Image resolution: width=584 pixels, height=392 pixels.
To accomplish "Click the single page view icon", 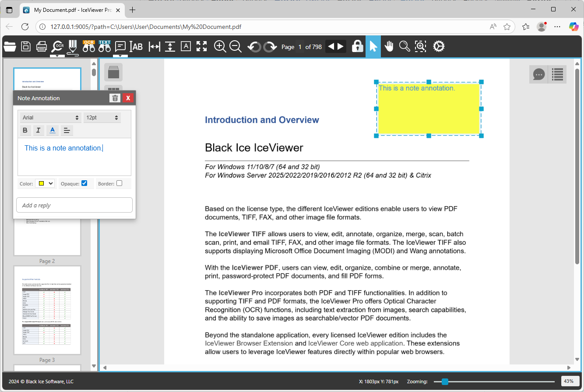I will click(x=113, y=72).
